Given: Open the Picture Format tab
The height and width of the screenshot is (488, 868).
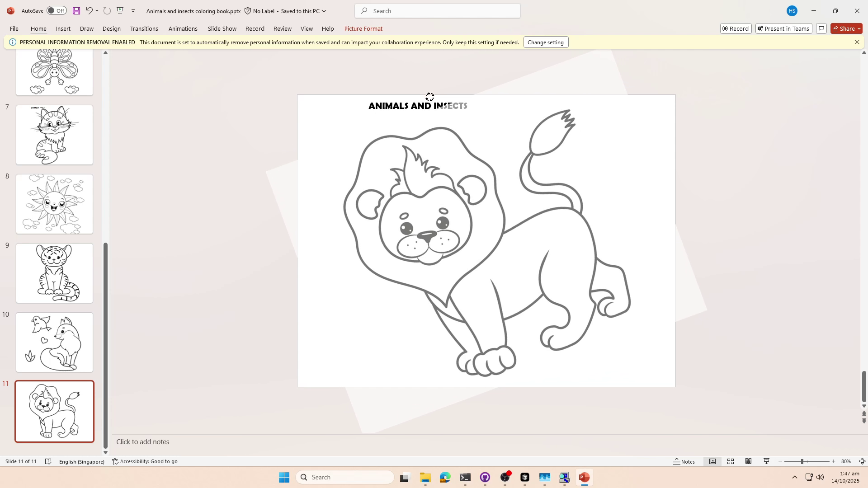Looking at the screenshot, I should pyautogui.click(x=363, y=28).
